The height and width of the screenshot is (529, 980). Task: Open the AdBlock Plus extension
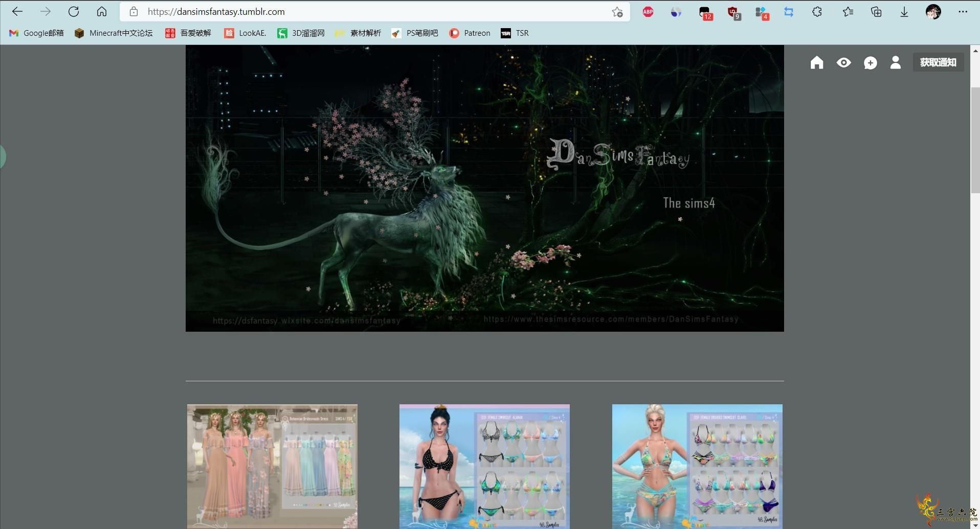(x=648, y=12)
